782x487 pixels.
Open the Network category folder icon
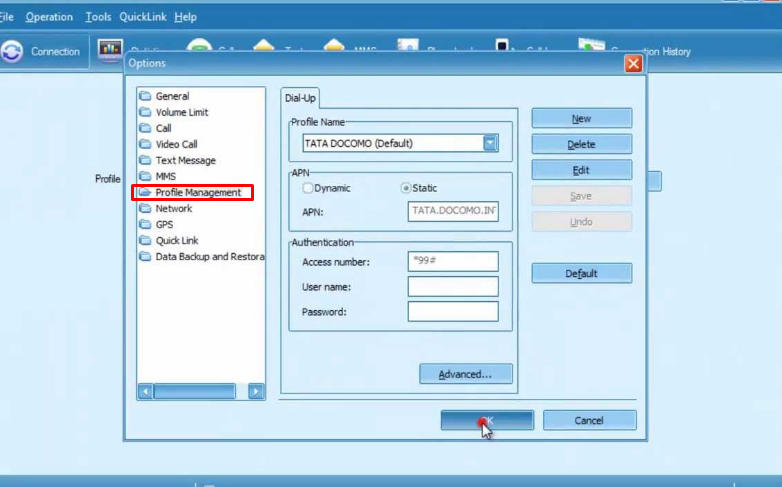click(145, 208)
